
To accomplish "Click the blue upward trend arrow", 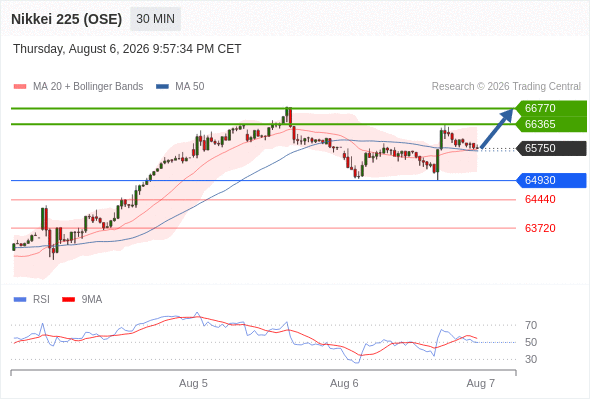I will [x=497, y=128].
